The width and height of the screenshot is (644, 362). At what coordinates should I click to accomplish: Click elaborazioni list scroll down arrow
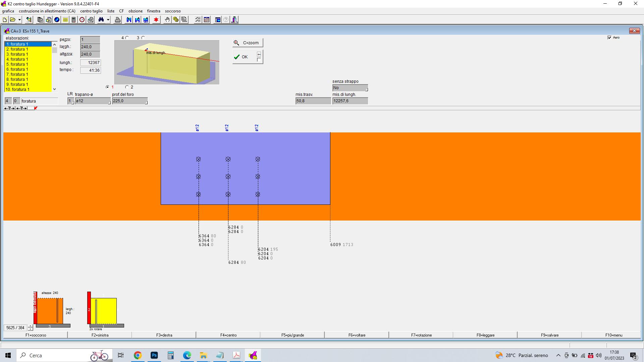(54, 89)
